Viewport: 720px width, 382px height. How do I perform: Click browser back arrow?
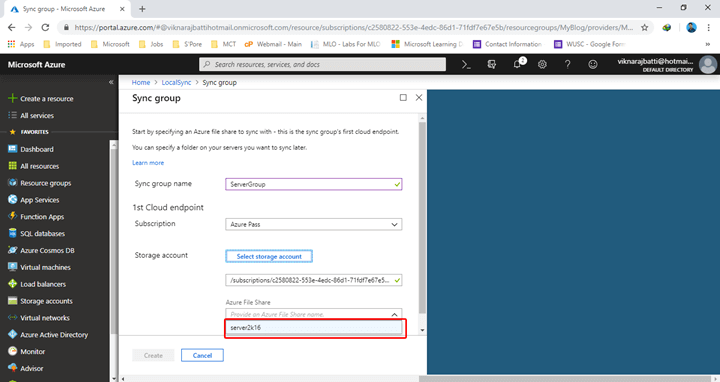point(12,28)
